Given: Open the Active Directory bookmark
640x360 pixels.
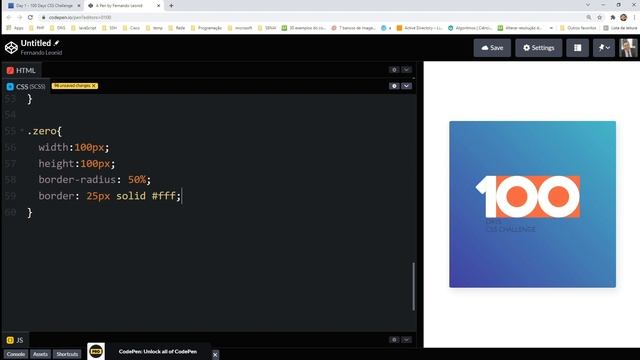Looking at the screenshot, I should pyautogui.click(x=420, y=28).
